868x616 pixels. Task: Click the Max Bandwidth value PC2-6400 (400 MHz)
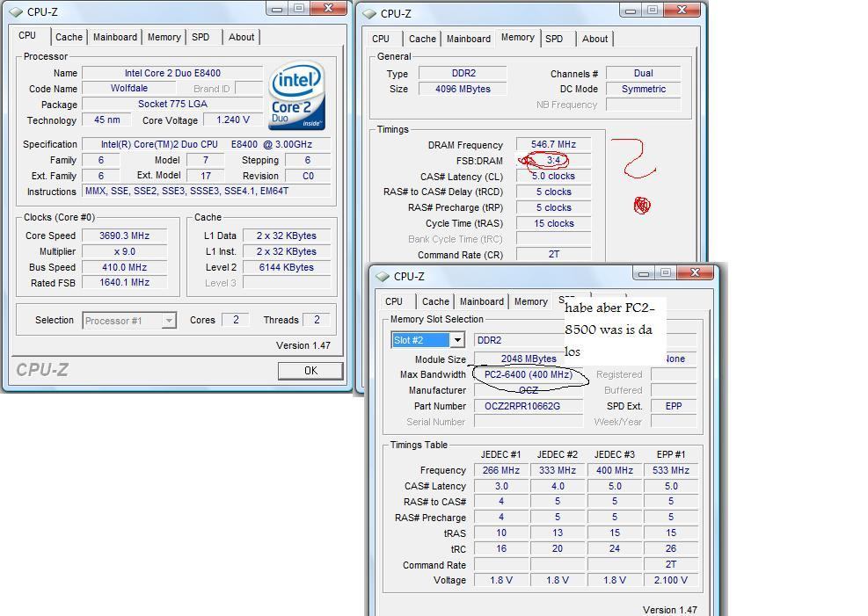coord(529,374)
